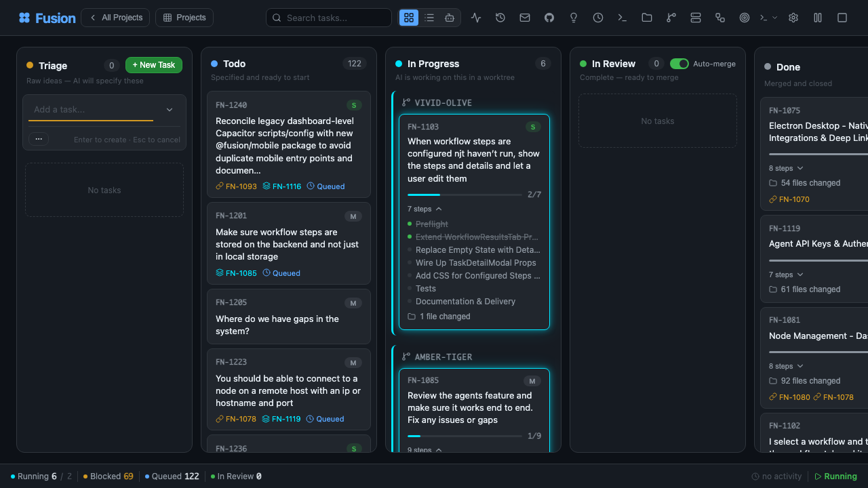Expand 7 steps on FN-1119 card
Image resolution: width=868 pixels, height=488 pixels.
tap(786, 274)
